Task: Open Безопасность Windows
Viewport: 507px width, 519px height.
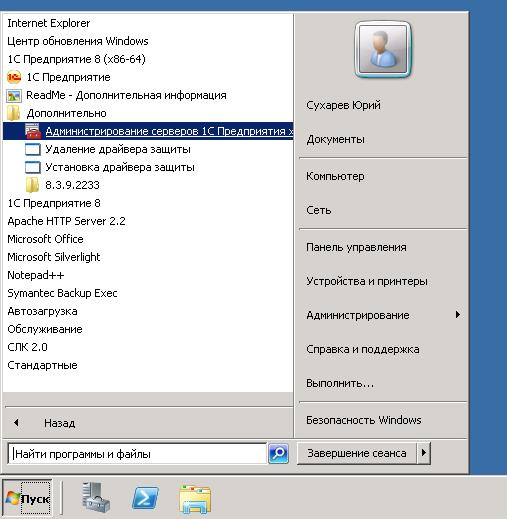Action: click(x=364, y=420)
